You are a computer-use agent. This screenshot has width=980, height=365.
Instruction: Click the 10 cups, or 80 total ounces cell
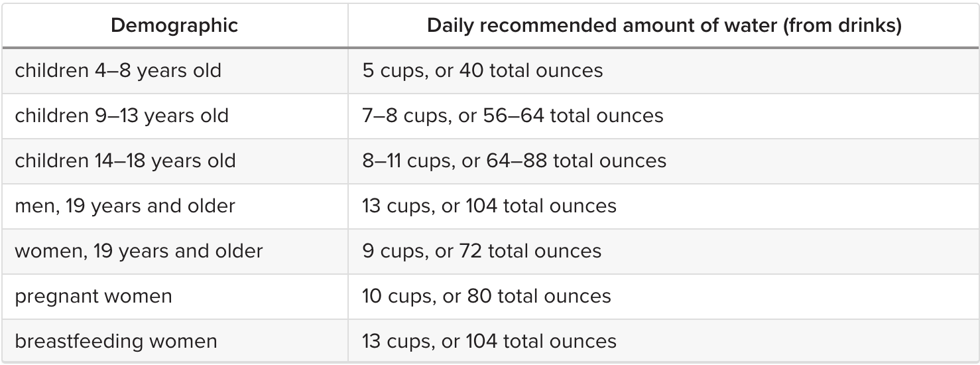pyautogui.click(x=664, y=297)
